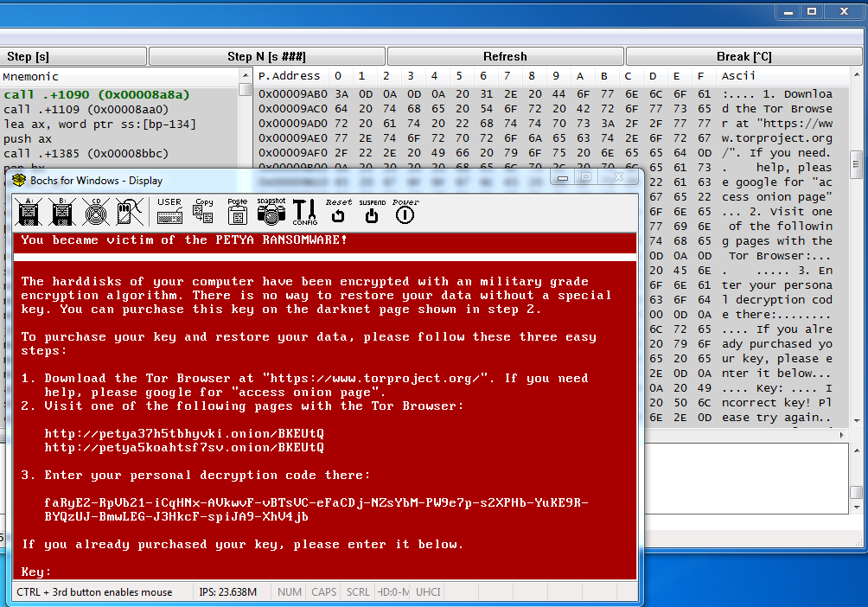The image size is (868, 607).
Task: Click the Paste clipboard icon
Action: 238,211
